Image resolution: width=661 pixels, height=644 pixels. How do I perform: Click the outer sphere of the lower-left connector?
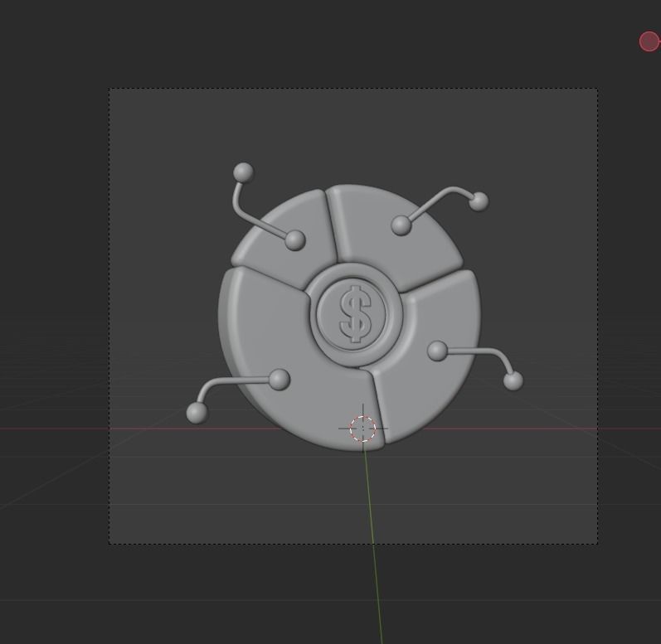pos(197,413)
